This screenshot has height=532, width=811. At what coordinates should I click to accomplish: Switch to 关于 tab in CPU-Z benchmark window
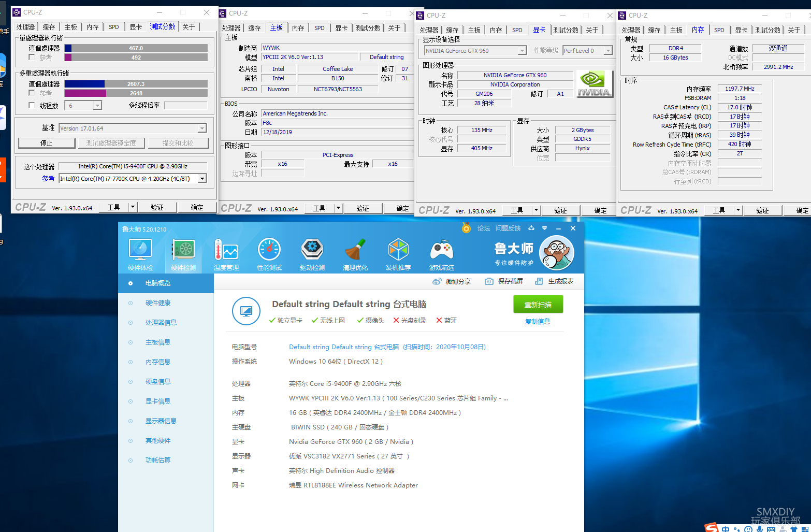tap(189, 27)
